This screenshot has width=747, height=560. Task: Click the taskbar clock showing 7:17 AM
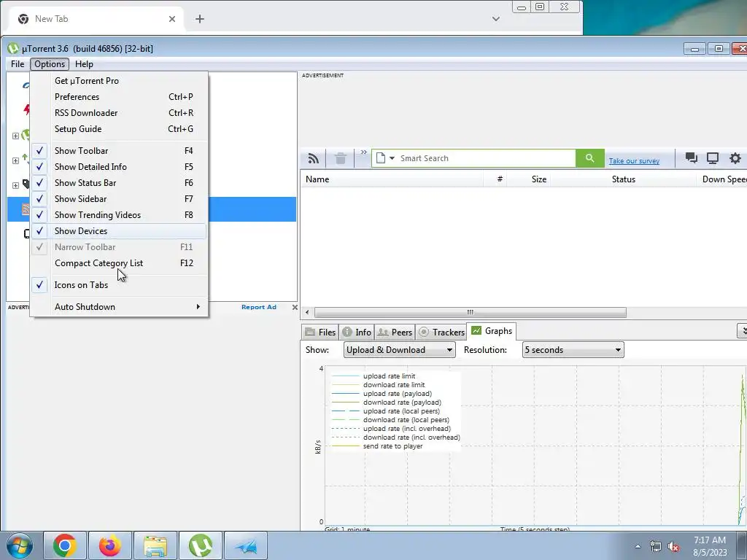[710, 546]
